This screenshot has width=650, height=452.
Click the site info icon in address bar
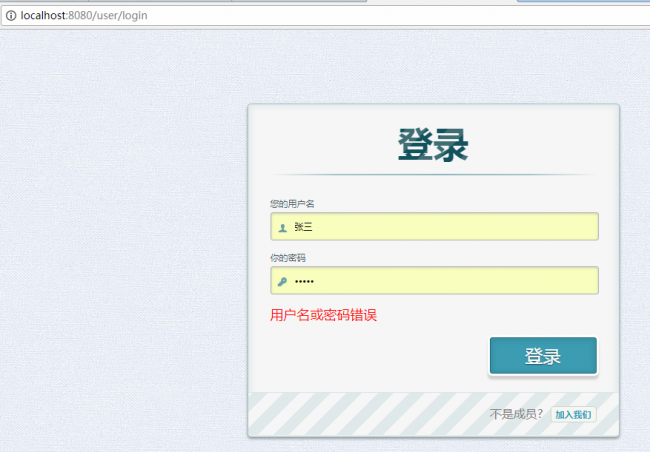click(11, 16)
